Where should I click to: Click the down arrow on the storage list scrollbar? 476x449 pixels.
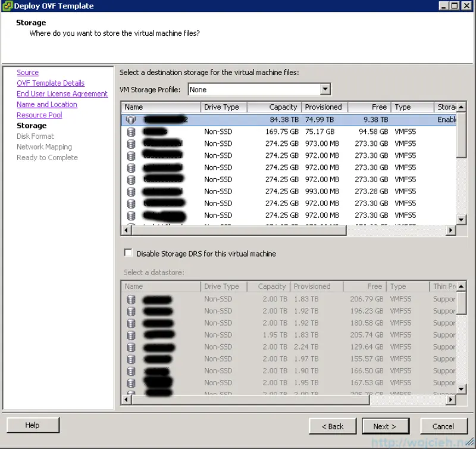(461, 219)
